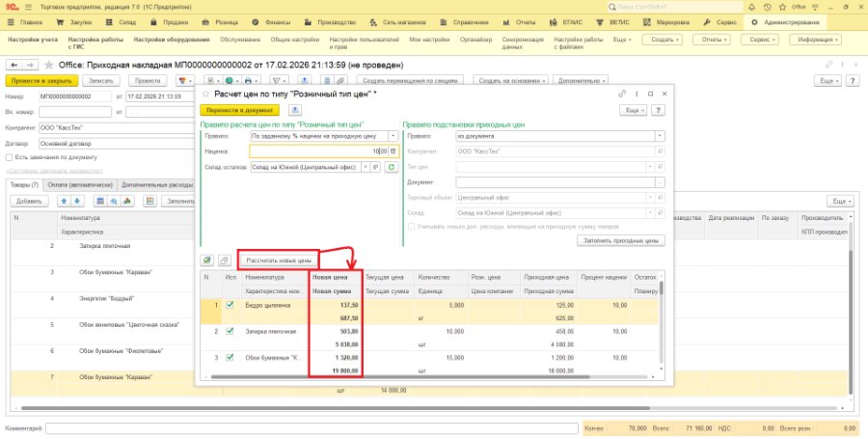Uncheck the Бедро цыпленка row checkbox
This screenshot has width=868, height=439.
tap(230, 305)
